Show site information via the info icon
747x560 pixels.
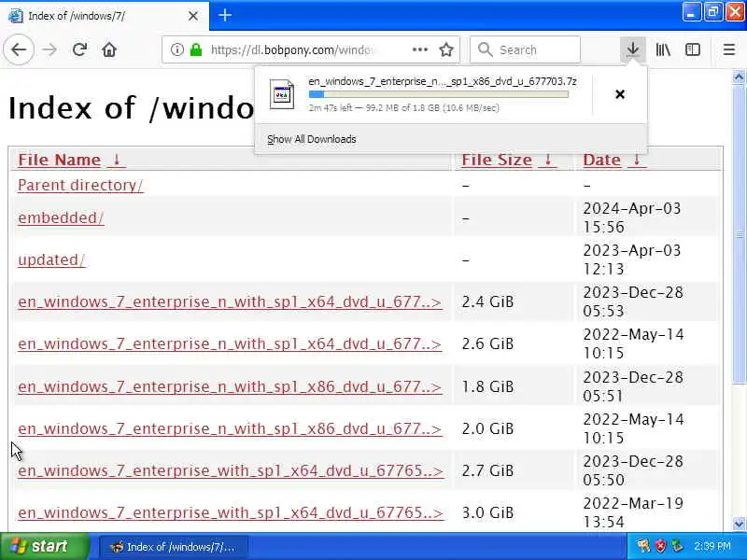point(176,49)
